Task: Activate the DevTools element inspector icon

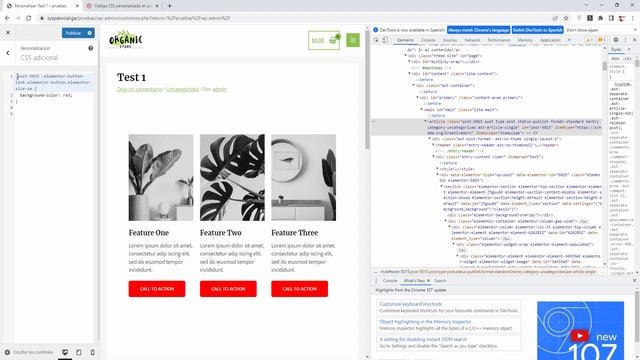Action: (376, 40)
